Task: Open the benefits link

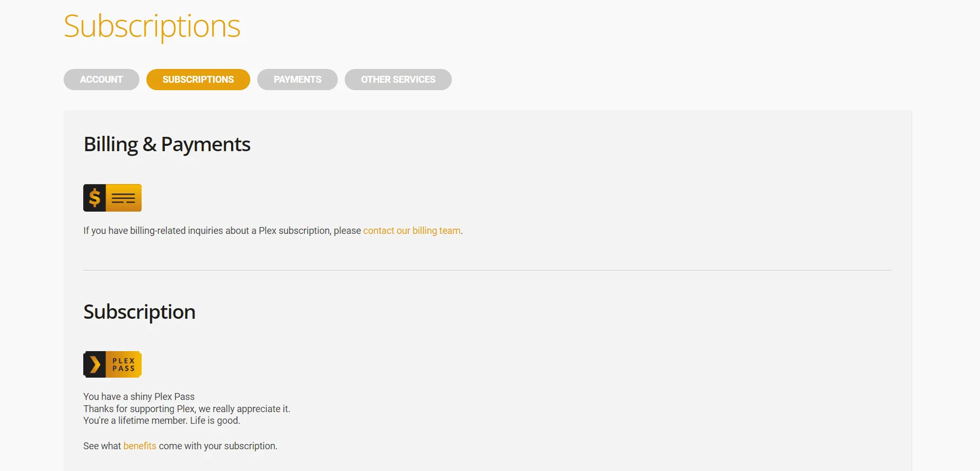Action: pos(140,446)
